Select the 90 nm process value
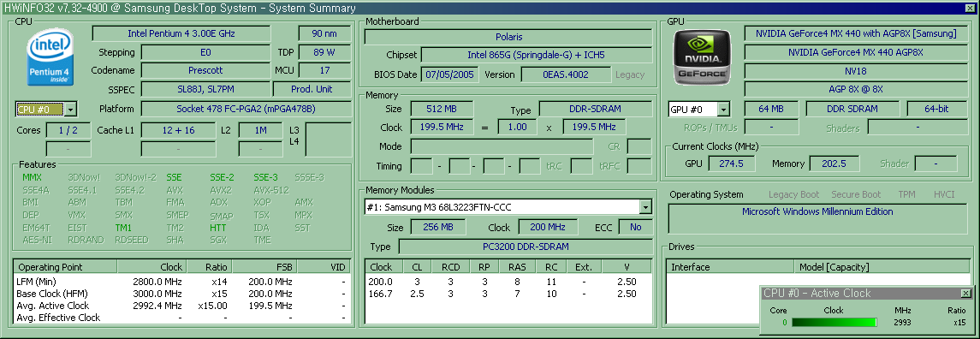This screenshot has width=980, height=339. click(324, 33)
